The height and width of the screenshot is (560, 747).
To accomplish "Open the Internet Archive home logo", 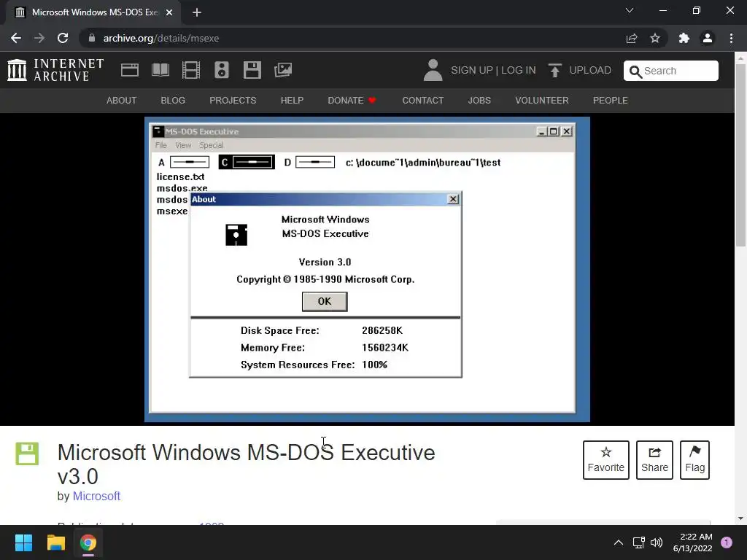I will click(55, 70).
